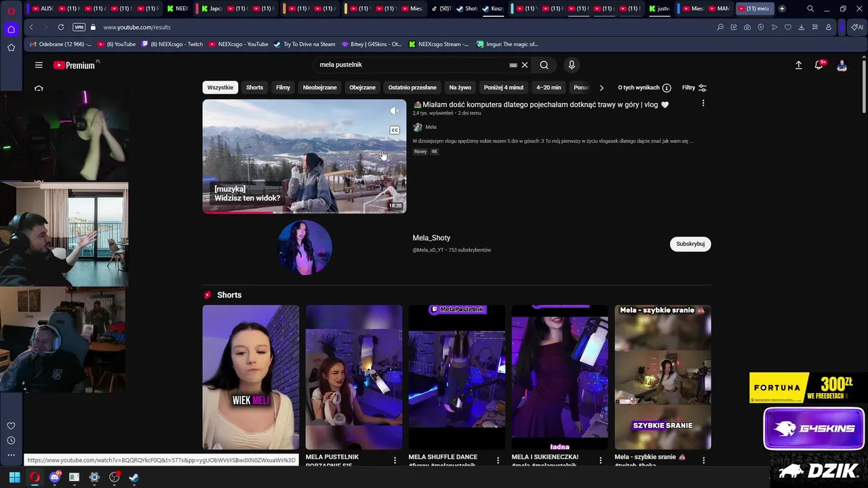Open a new browser tab with plus
Image resolution: width=868 pixels, height=488 pixels.
[x=782, y=9]
